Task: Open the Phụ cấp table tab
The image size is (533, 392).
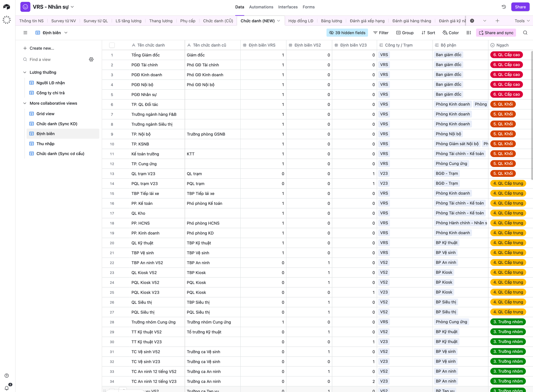Action: coord(188,21)
